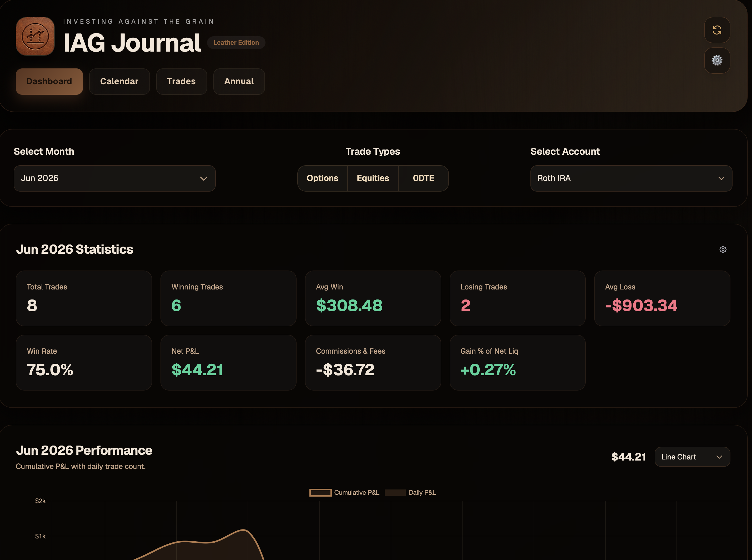Open the Jun 2026 month dropdown
The image size is (752, 560).
pos(114,178)
